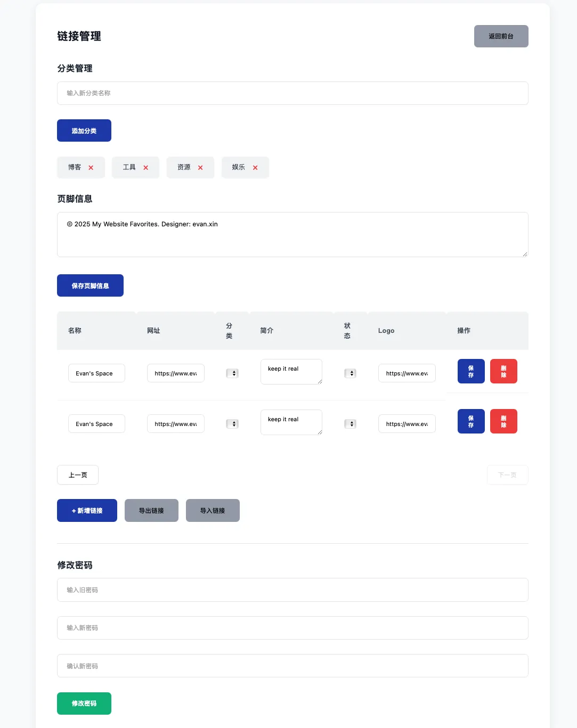577x728 pixels.
Task: Click the 下一页 next page button
Action: [507, 475]
